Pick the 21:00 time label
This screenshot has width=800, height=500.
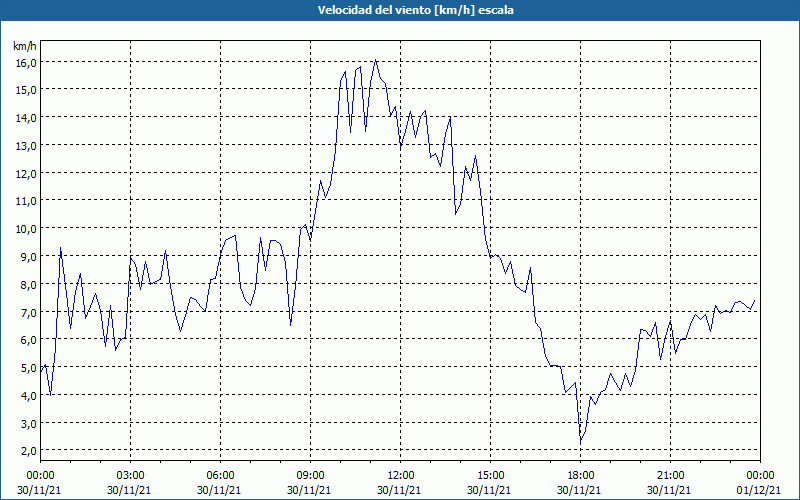click(x=670, y=476)
